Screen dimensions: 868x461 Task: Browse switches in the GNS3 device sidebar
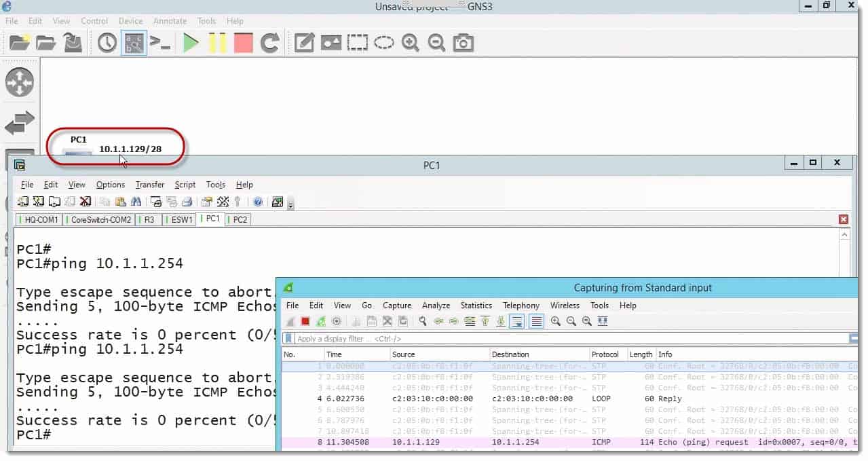pyautogui.click(x=19, y=124)
